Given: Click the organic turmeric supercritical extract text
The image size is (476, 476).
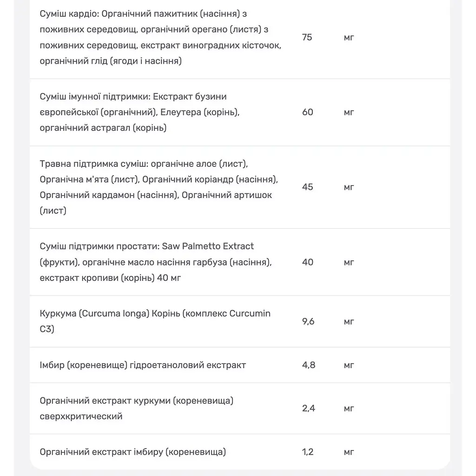Looking at the screenshot, I should click(137, 408).
